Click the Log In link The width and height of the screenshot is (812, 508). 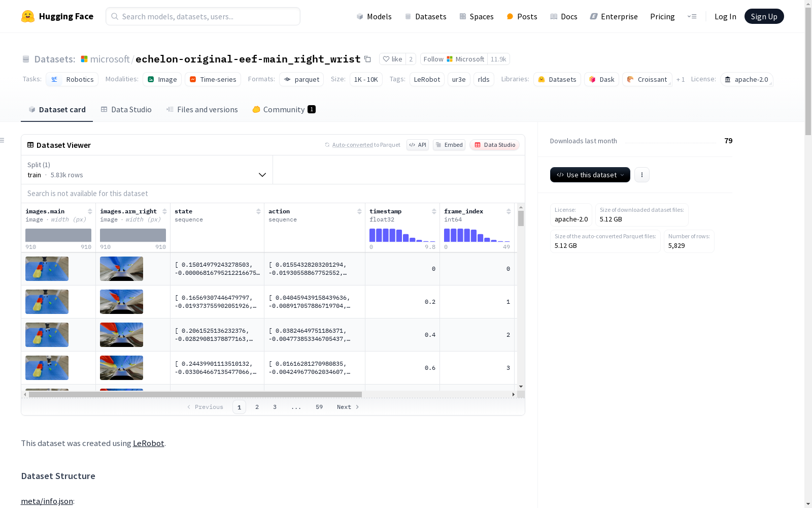pos(725,16)
